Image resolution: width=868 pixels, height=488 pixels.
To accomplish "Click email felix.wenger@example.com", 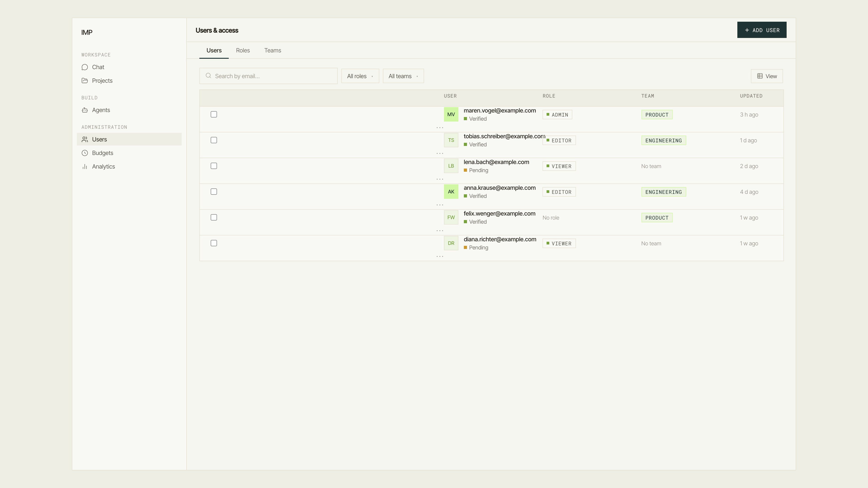I will coord(499,213).
